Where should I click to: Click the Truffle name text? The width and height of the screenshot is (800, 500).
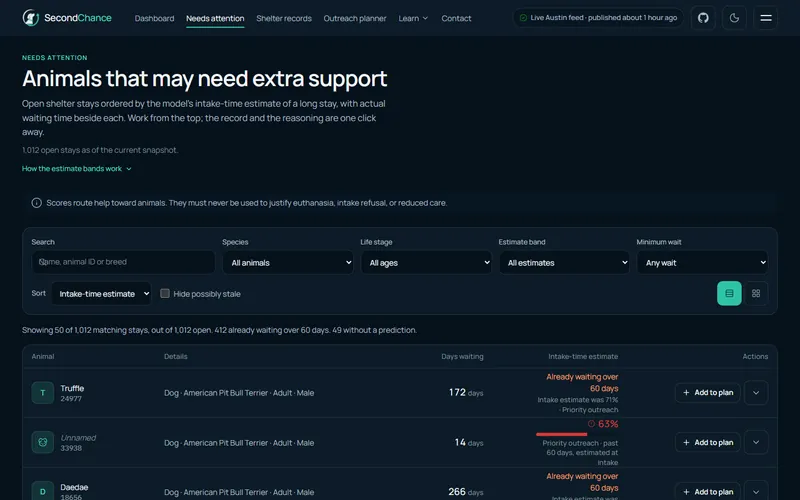point(72,388)
